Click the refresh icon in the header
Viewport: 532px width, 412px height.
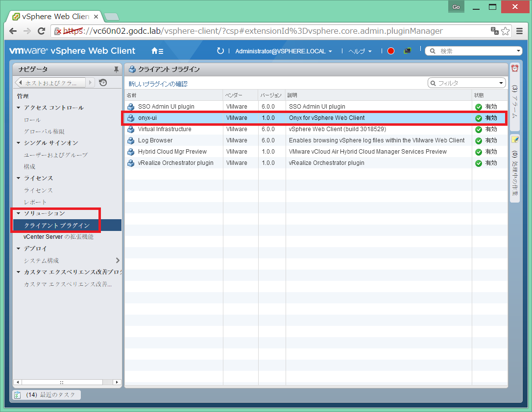tap(220, 51)
